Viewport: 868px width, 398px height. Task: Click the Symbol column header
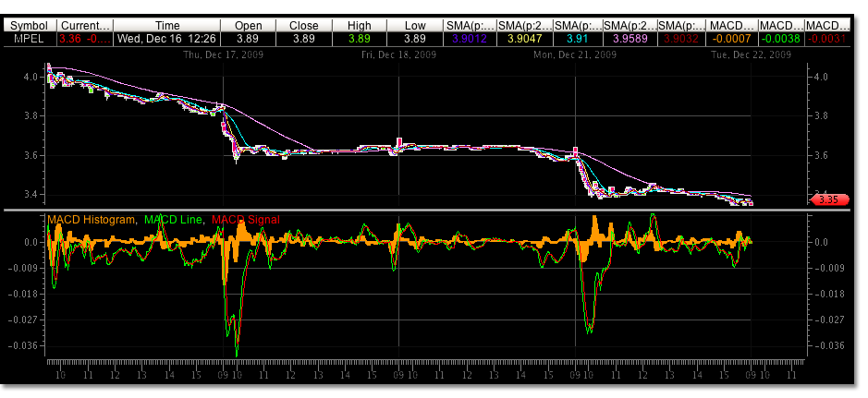[31, 26]
